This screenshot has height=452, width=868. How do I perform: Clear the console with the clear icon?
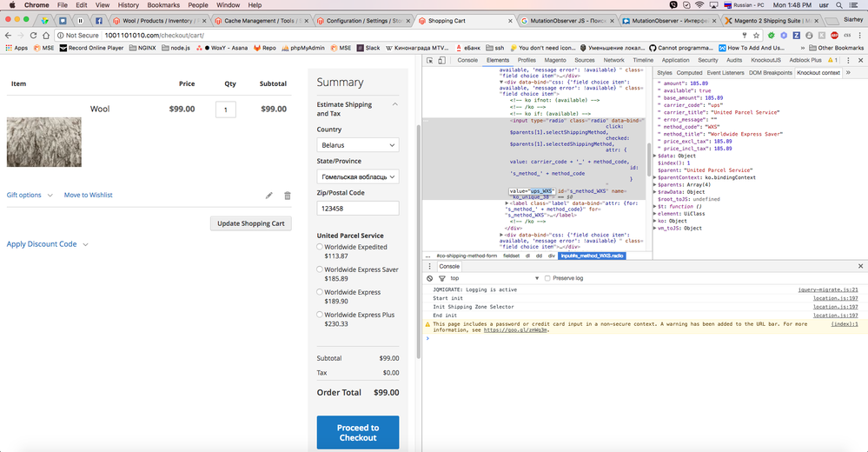click(430, 278)
